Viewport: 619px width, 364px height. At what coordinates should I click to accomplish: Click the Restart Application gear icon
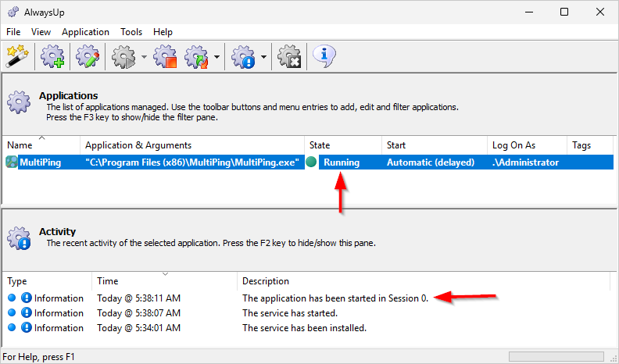coord(197,57)
